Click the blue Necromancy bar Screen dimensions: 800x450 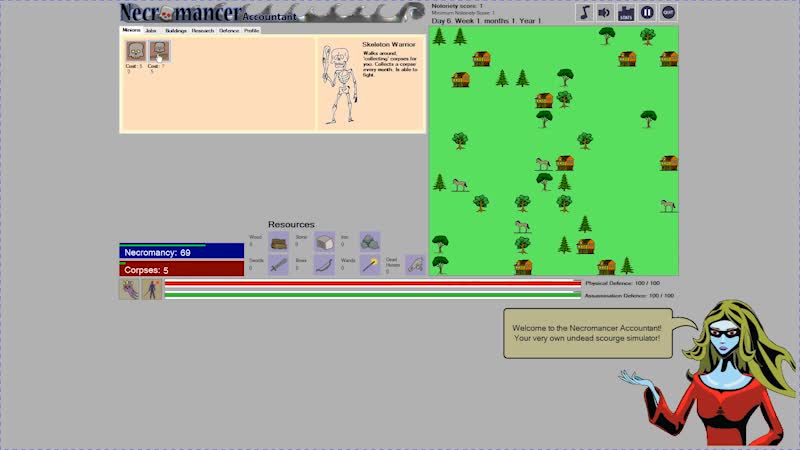click(181, 253)
